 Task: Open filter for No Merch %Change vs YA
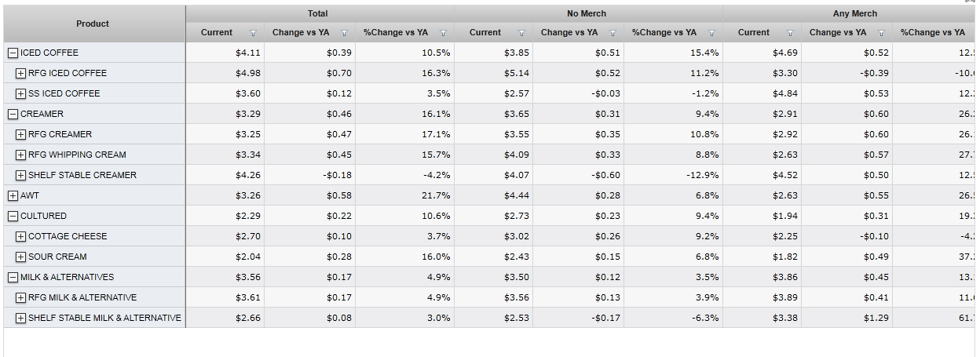click(711, 33)
